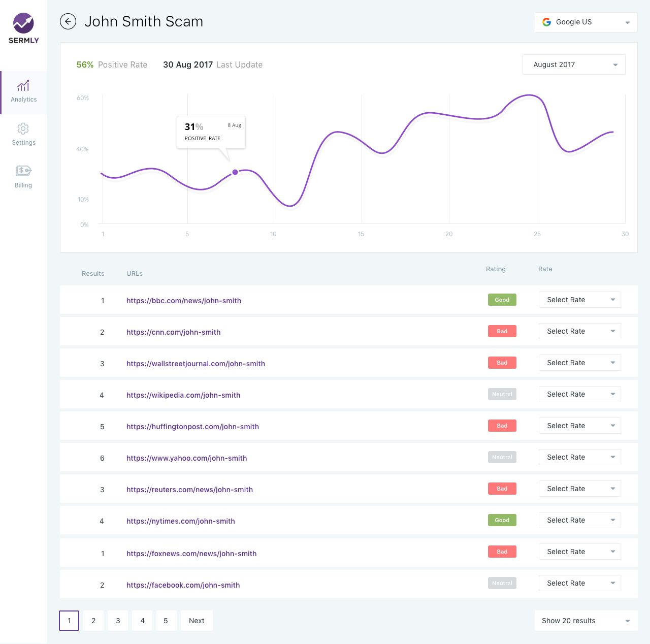
Task: Click the Rate column header
Action: (545, 269)
